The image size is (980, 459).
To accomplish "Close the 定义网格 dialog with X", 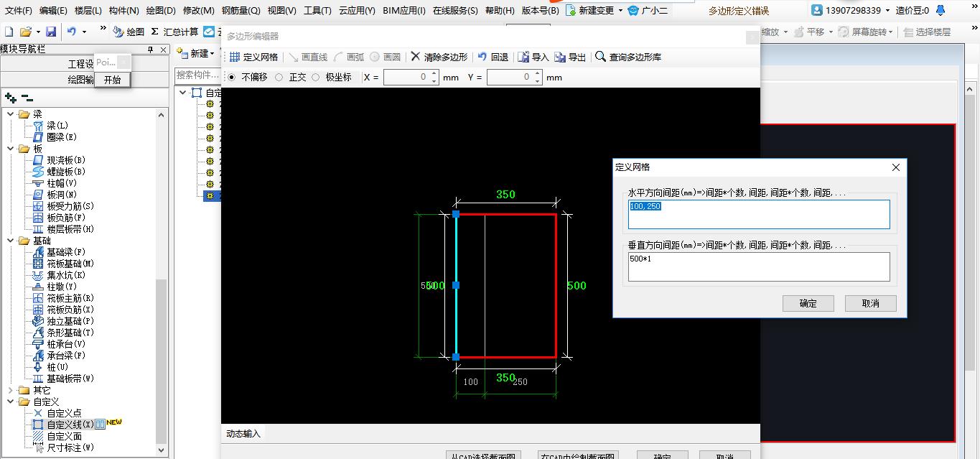I will tap(895, 167).
